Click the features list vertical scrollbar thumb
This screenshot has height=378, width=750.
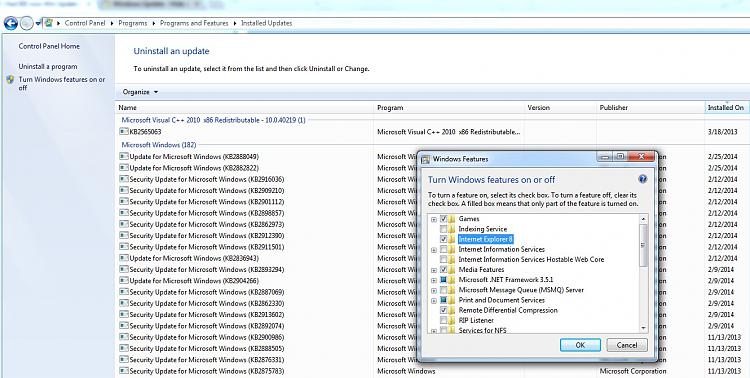(x=643, y=245)
